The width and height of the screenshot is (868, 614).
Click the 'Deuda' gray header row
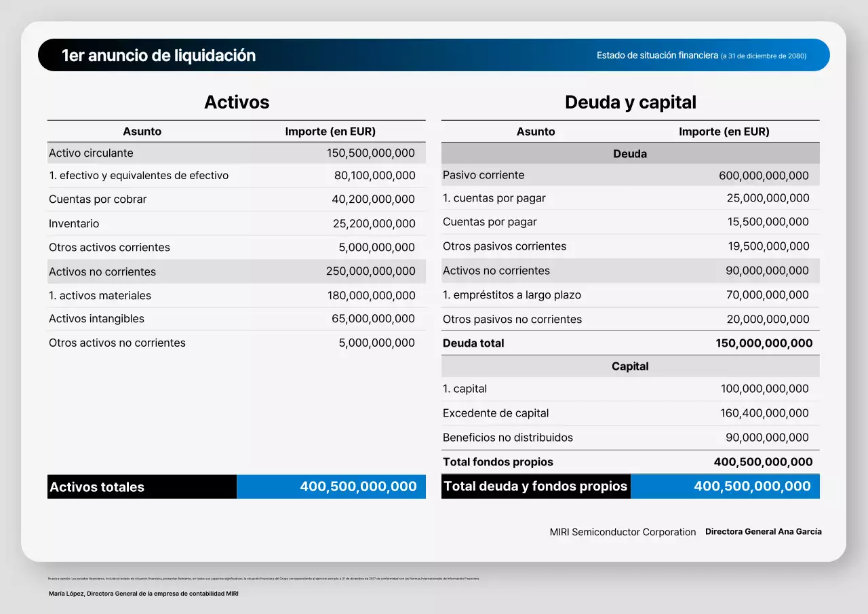[630, 153]
